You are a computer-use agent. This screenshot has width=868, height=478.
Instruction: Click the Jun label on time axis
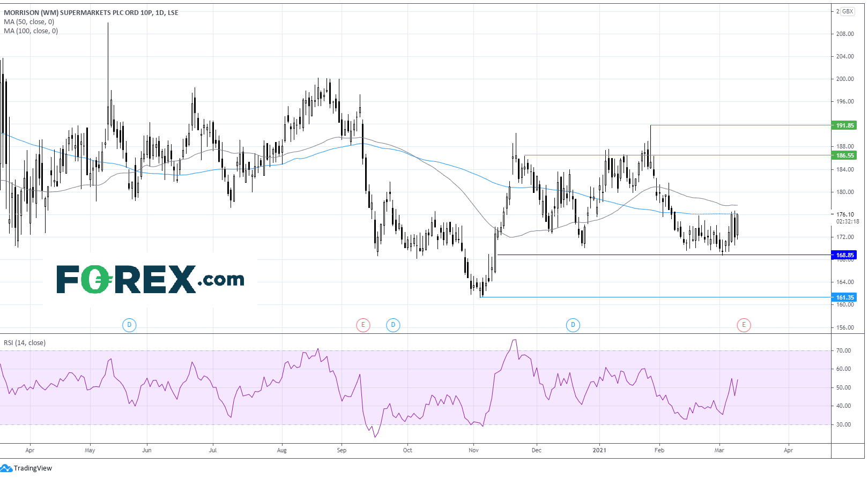click(147, 450)
